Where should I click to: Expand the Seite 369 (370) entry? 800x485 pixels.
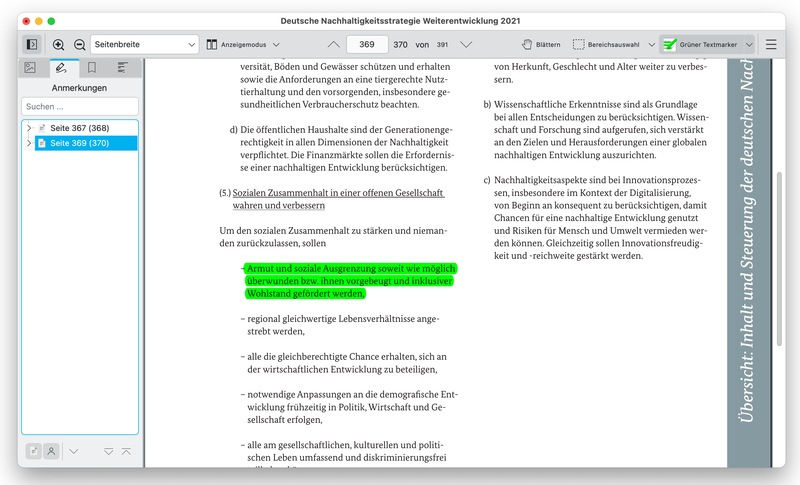(x=29, y=143)
